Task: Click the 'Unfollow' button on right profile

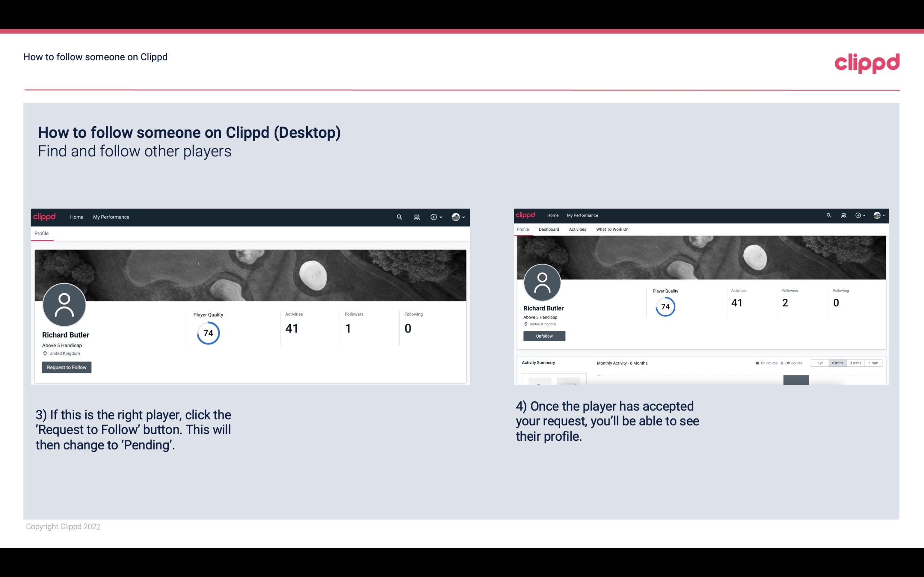Action: point(544,336)
